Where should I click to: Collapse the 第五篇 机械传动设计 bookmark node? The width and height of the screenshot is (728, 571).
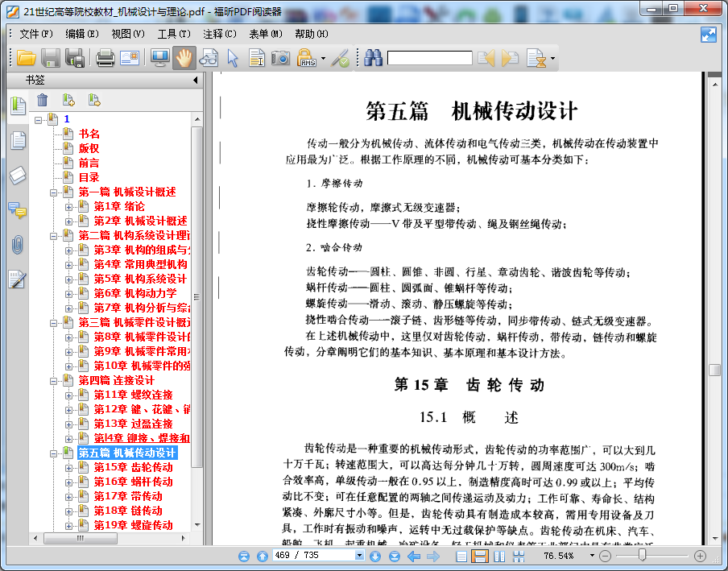(x=53, y=453)
